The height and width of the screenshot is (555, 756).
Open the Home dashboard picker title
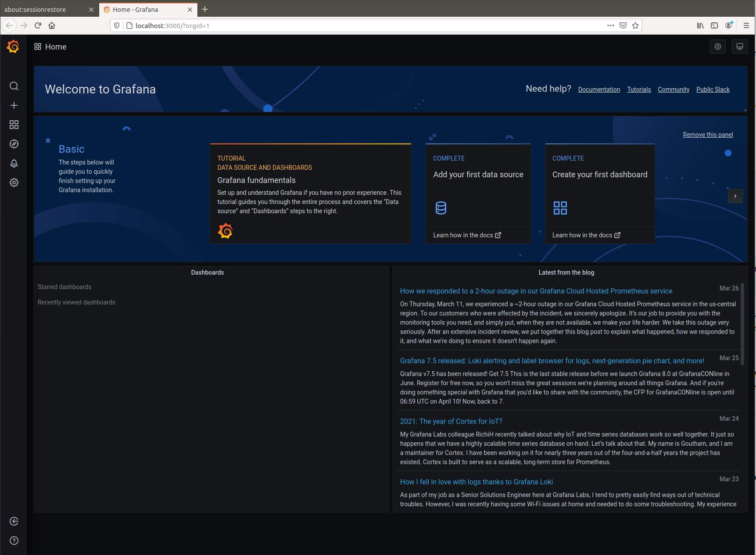[56, 47]
